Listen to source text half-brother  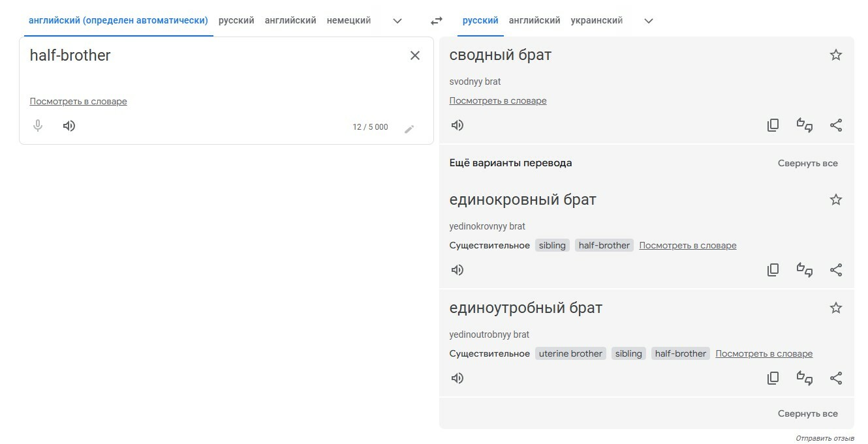coord(69,126)
